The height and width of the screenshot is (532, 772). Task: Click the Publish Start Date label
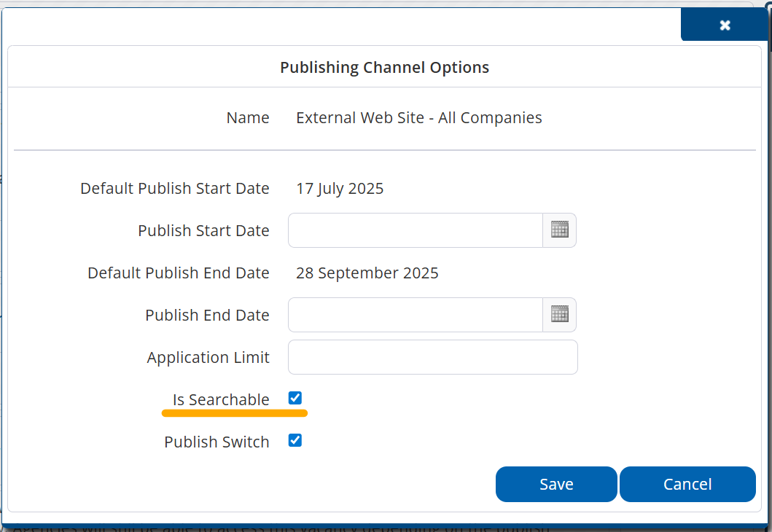tap(203, 230)
